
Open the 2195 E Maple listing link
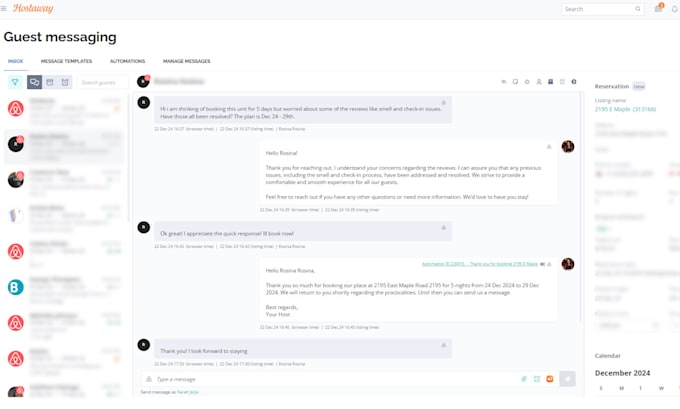pyautogui.click(x=625, y=109)
